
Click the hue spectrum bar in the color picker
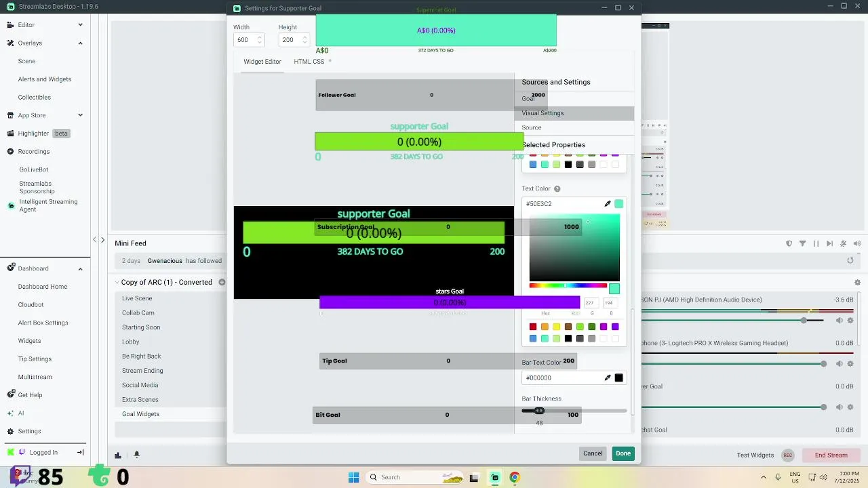coord(568,285)
